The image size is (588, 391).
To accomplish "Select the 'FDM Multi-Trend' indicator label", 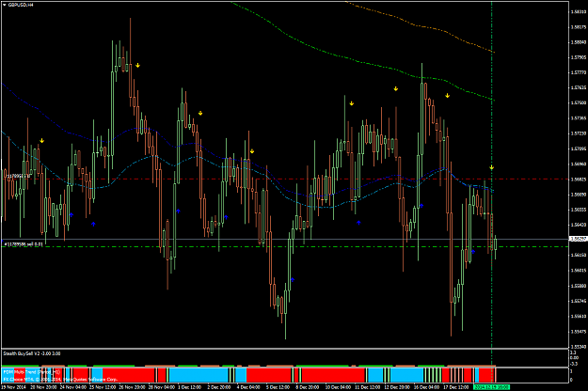I will pos(31,372).
